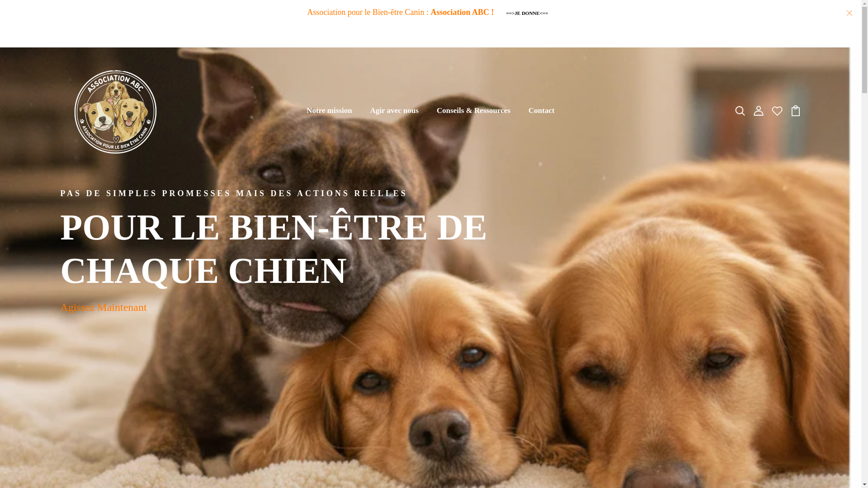Open the Notre mission menu
The height and width of the screenshot is (488, 868).
pyautogui.click(x=329, y=111)
